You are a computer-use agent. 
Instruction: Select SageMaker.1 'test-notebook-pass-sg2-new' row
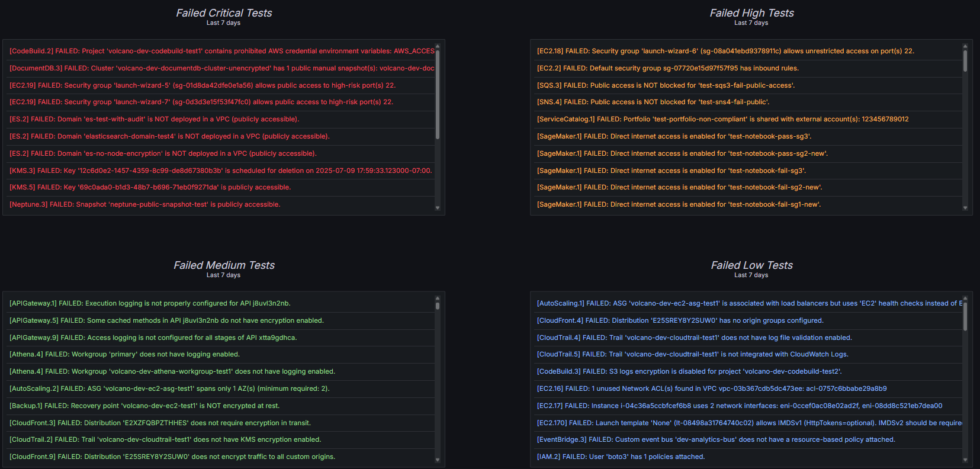pyautogui.click(x=747, y=153)
